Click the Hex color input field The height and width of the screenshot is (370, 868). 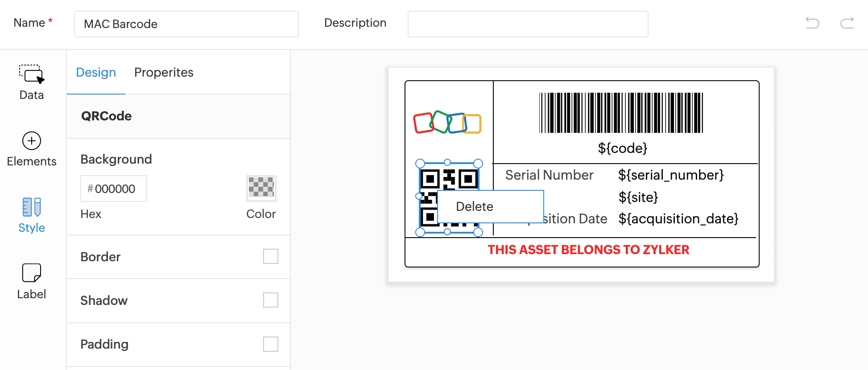click(114, 189)
